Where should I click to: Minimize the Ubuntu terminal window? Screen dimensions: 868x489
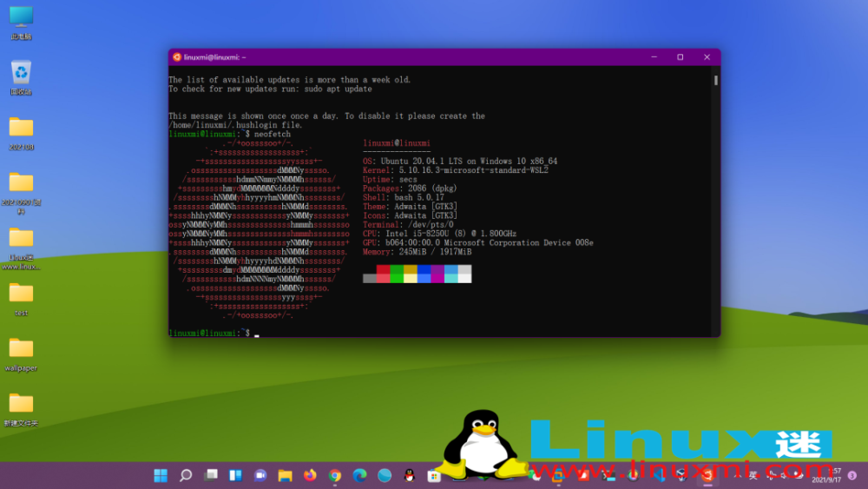(x=653, y=57)
